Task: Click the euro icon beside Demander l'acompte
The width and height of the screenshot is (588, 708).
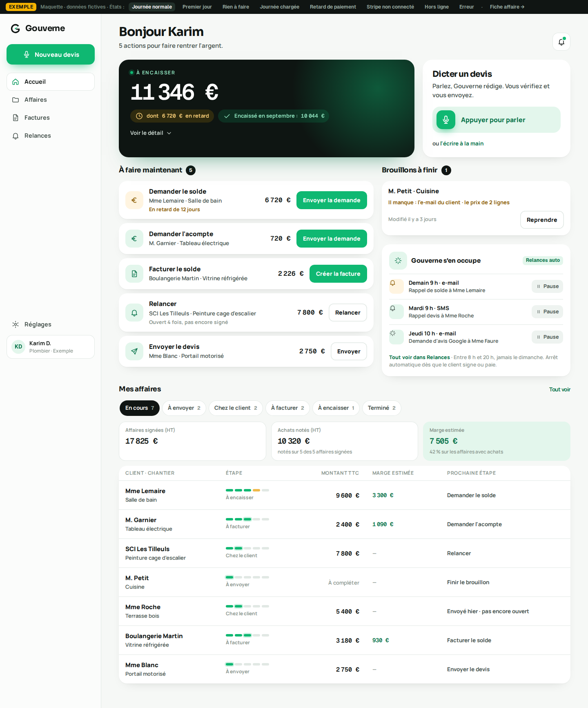Action: 134,239
